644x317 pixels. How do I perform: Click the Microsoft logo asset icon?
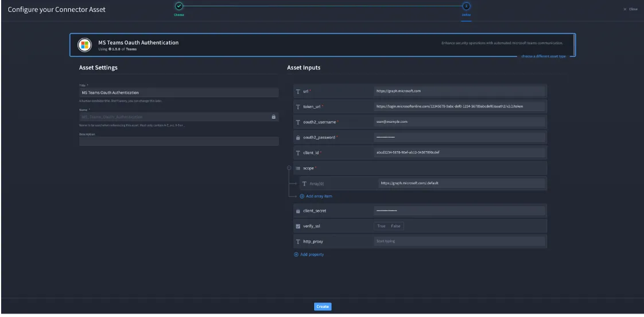click(84, 45)
